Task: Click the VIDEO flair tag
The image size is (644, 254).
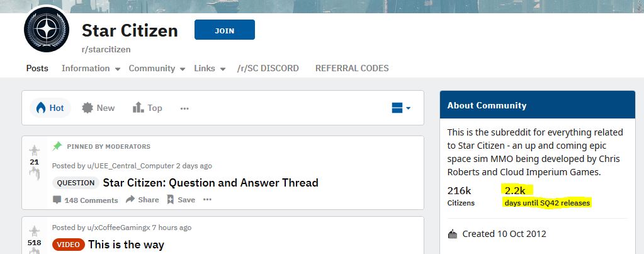Action: coord(68,245)
